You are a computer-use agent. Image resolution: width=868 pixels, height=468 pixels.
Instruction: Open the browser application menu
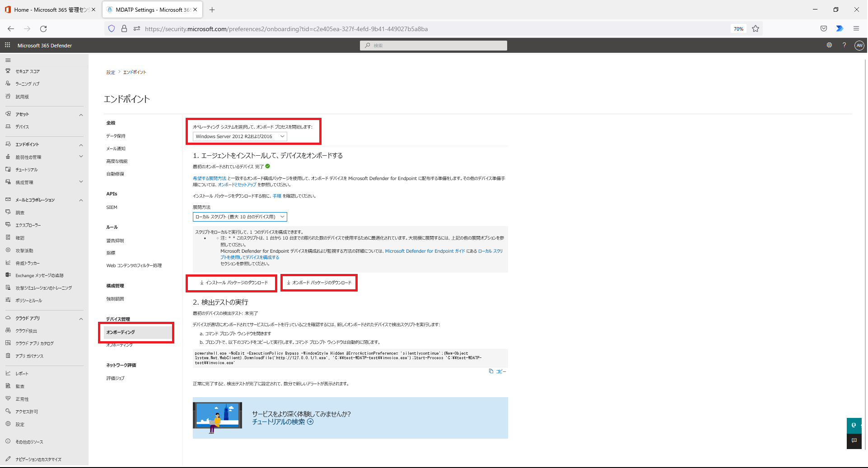pos(856,28)
